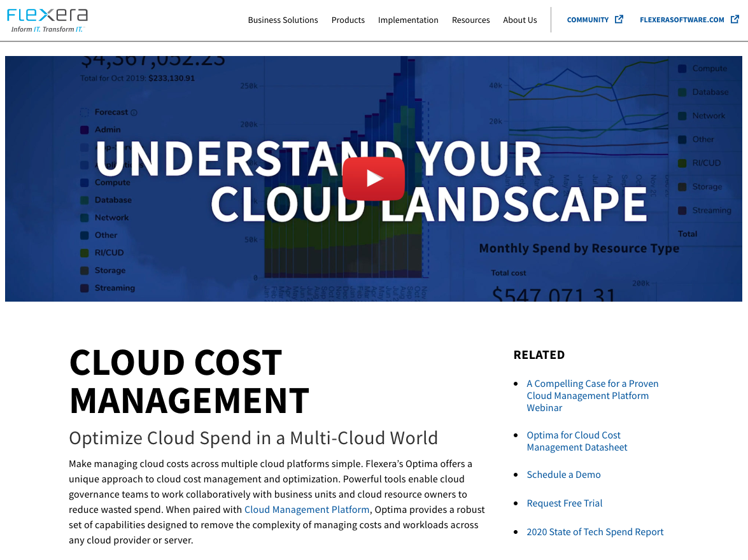Click the external-link icon beside Community
Viewport: 748px width, 560px height.
(x=619, y=20)
